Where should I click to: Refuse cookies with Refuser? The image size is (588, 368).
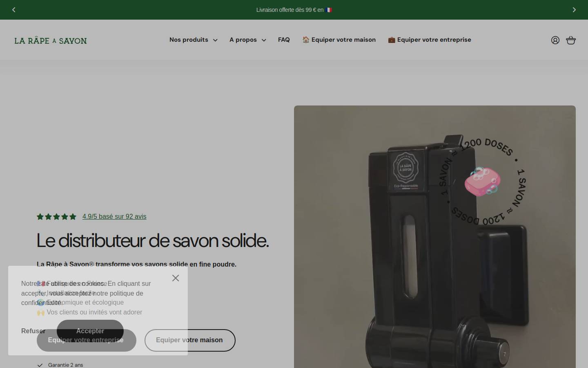pyautogui.click(x=33, y=331)
